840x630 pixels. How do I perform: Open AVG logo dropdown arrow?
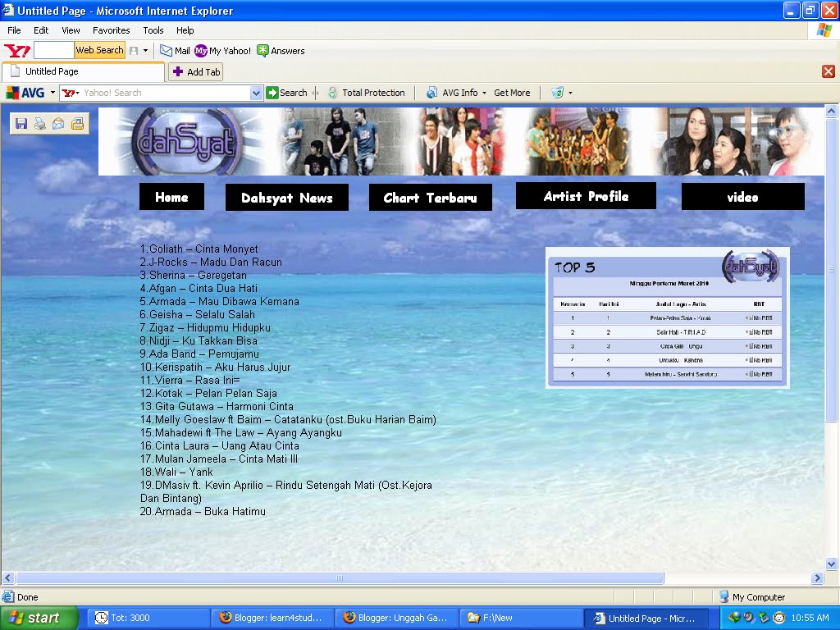pos(52,93)
